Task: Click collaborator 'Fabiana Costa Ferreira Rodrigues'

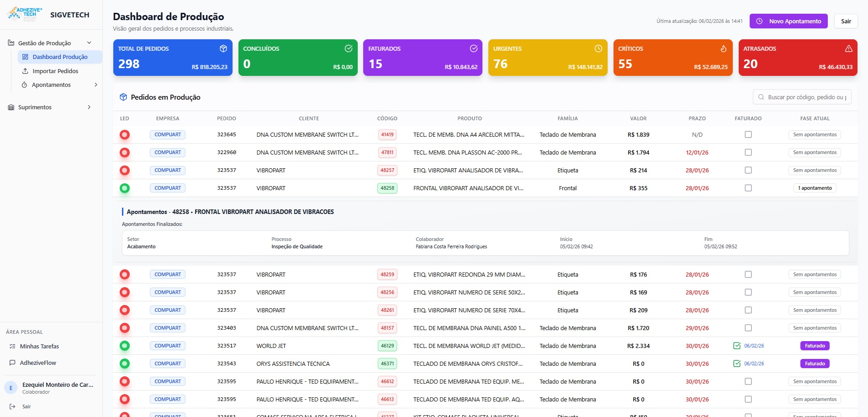Action: (x=451, y=246)
